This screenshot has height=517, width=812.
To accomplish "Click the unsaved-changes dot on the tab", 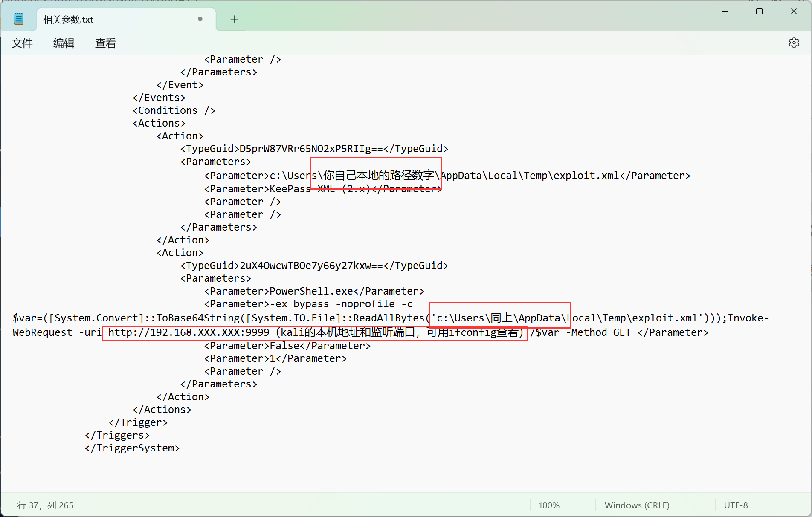I will [x=200, y=19].
